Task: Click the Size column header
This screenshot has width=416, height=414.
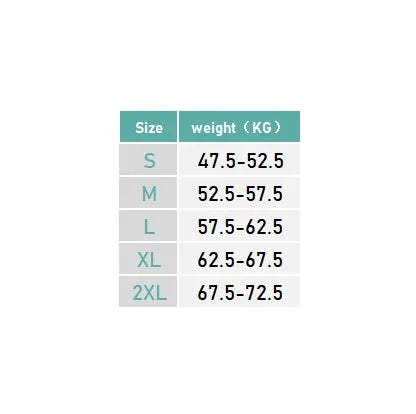Action: click(148, 127)
